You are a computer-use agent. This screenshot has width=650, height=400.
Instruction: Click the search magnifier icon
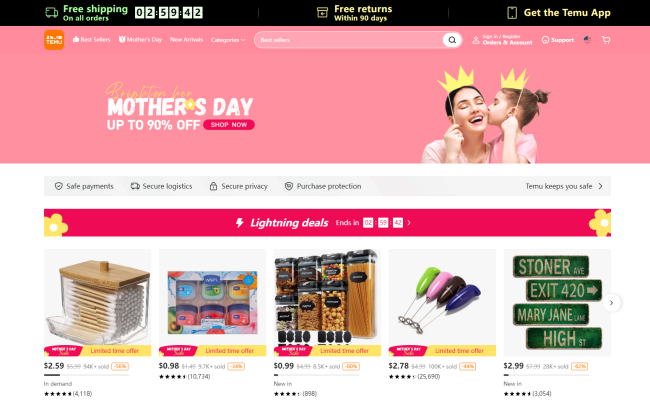[452, 40]
